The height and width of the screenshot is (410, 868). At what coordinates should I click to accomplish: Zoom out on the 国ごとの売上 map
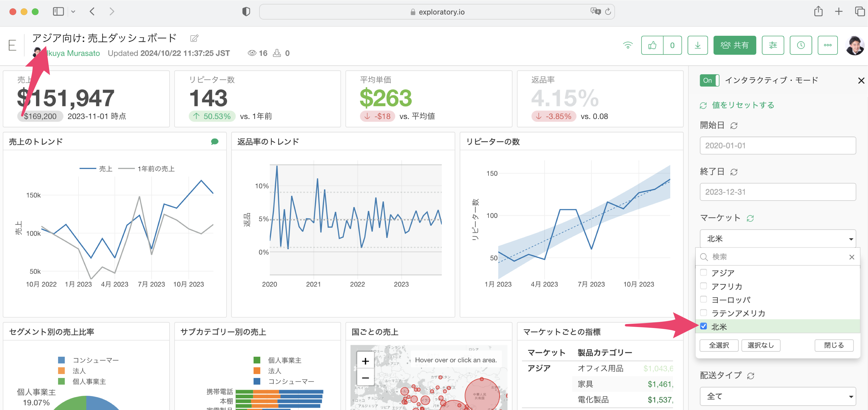pyautogui.click(x=365, y=378)
